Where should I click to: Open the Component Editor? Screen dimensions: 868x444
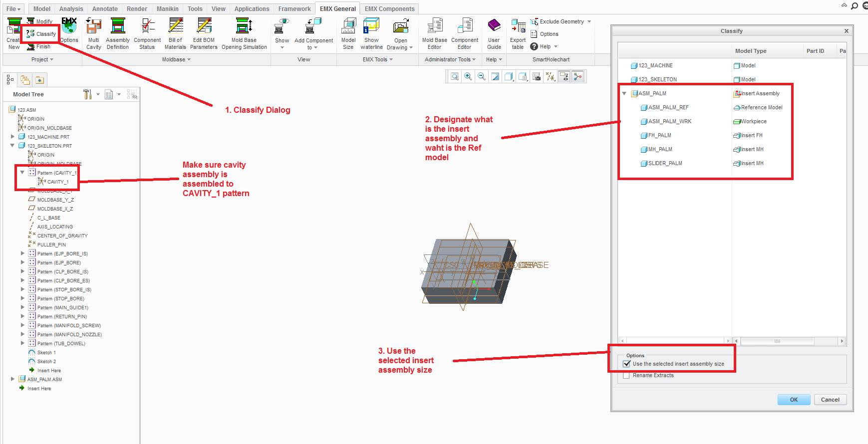(x=465, y=34)
